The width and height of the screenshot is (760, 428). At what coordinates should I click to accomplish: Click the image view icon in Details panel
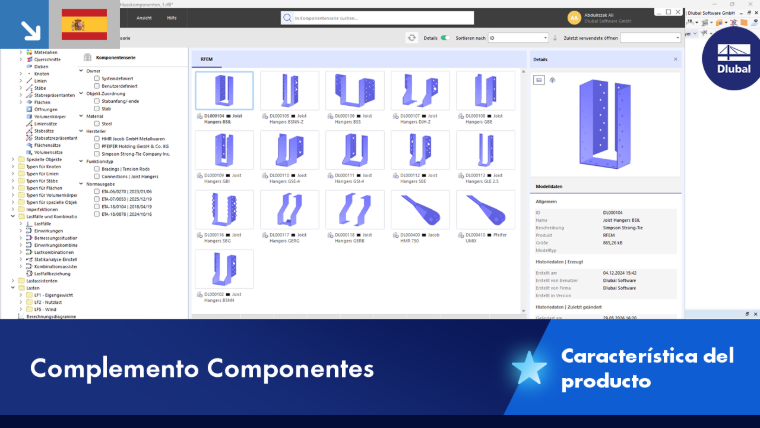pyautogui.click(x=538, y=80)
